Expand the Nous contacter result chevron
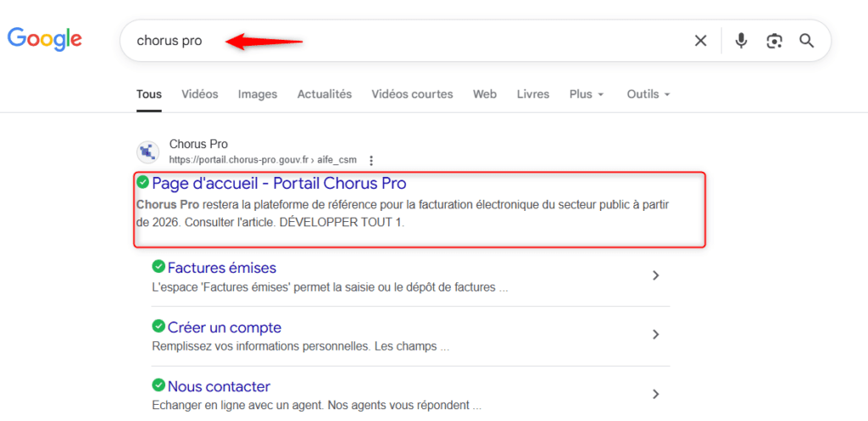Viewport: 868px width, 421px height. (x=656, y=394)
